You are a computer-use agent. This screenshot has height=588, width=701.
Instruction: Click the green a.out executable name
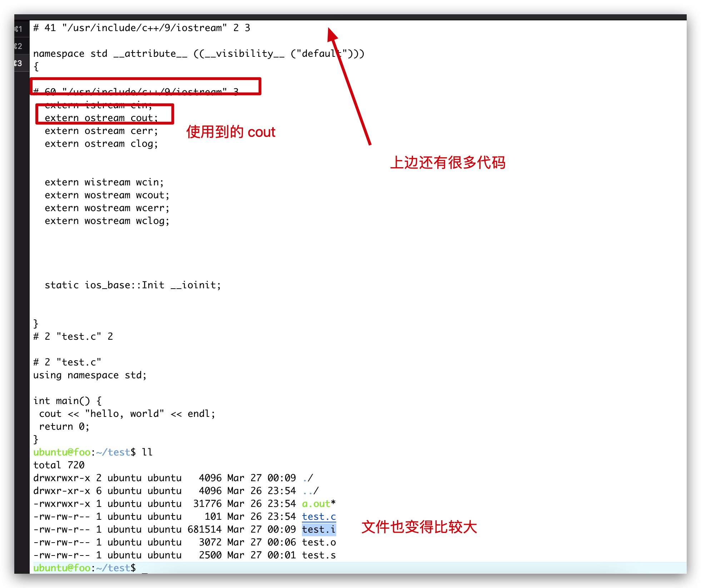[316, 504]
